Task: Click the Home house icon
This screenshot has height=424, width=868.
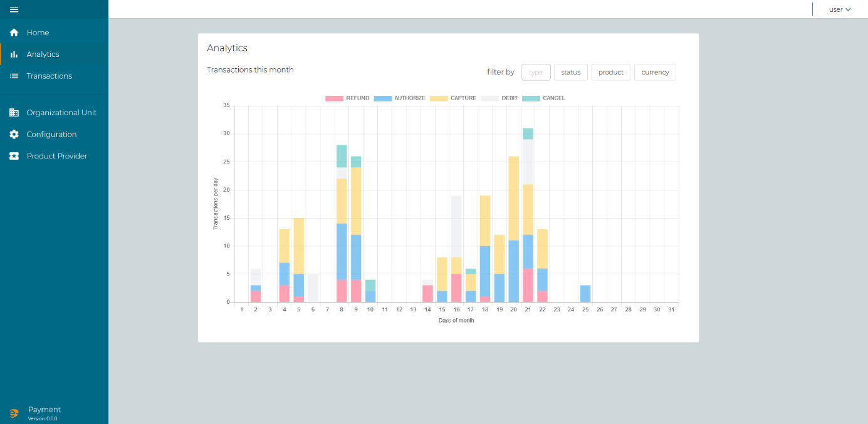Action: tap(14, 33)
